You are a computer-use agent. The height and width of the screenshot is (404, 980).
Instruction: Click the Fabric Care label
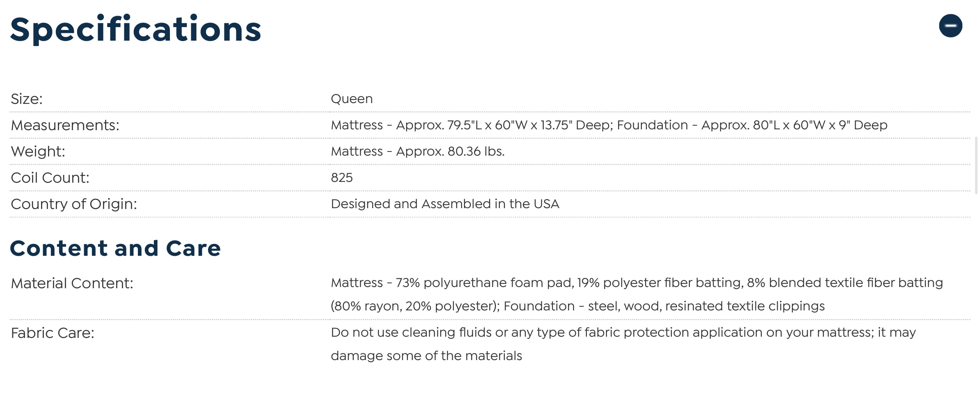tap(53, 333)
